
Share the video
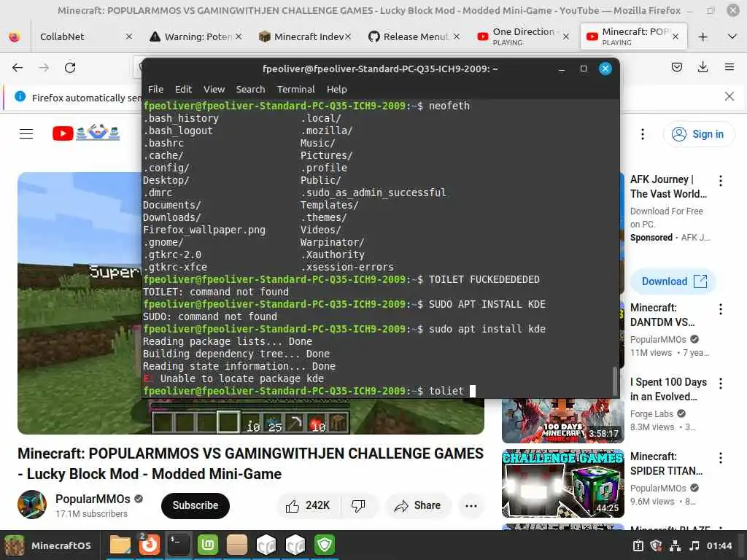pyautogui.click(x=418, y=505)
